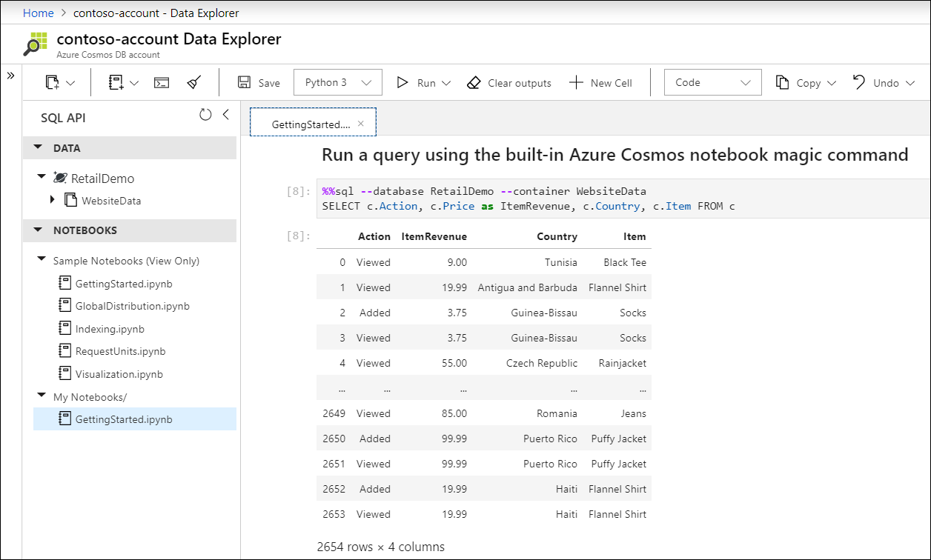Open the integrated terminal icon
This screenshot has height=560, width=931.
(161, 82)
